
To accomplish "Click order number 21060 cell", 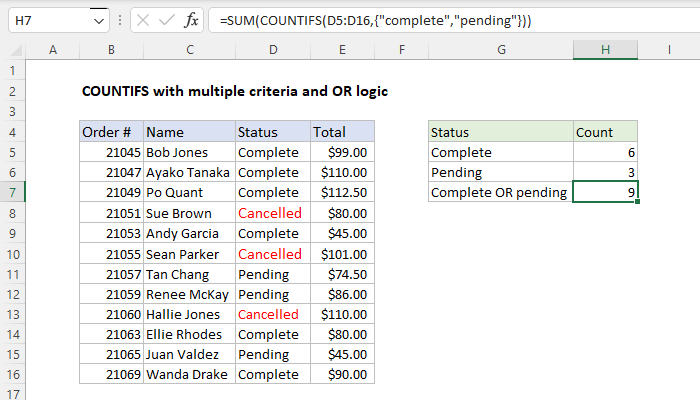I will pyautogui.click(x=111, y=314).
